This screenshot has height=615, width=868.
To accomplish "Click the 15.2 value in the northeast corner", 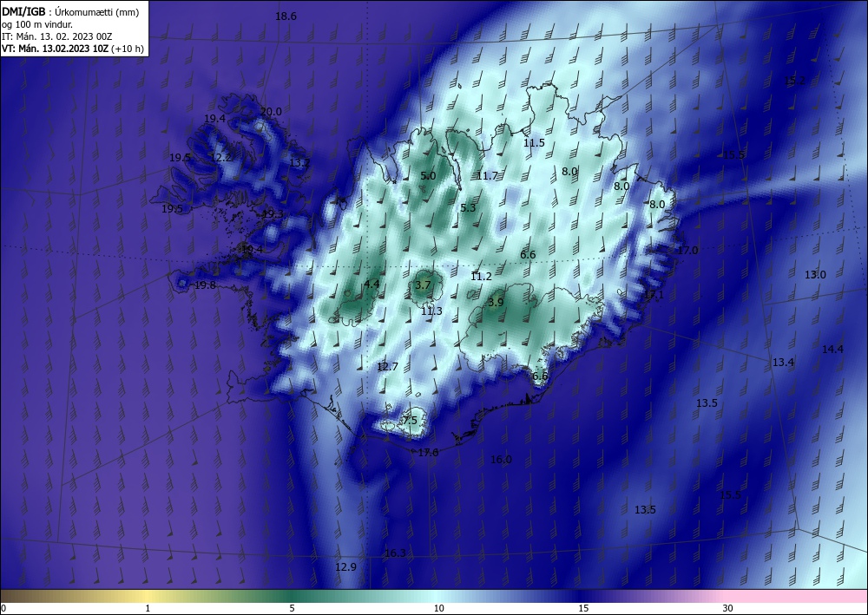I will coord(795,81).
